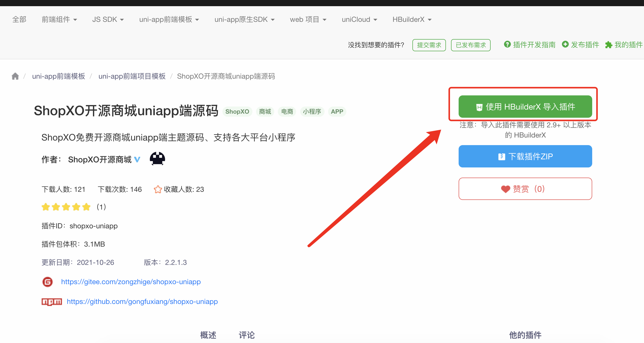This screenshot has height=343, width=644.
Task: Switch to the 评论 tab
Action: point(247,335)
